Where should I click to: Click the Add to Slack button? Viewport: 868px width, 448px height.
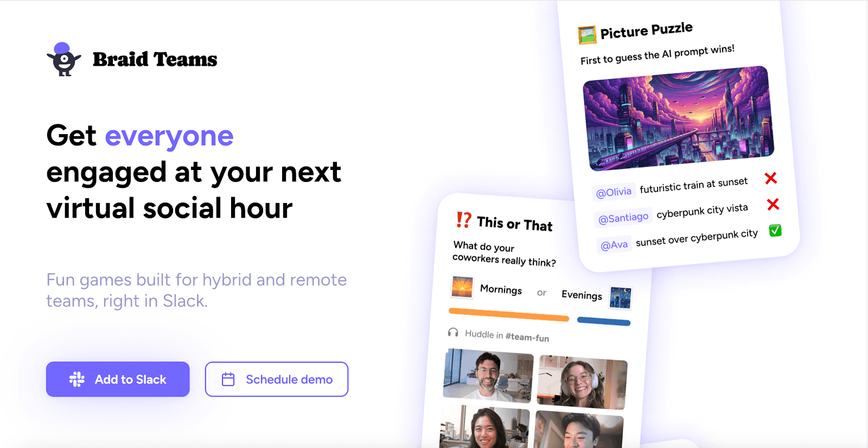(x=118, y=379)
